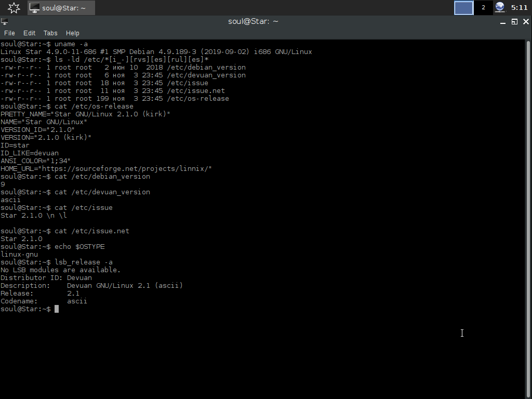The image size is (532, 399).
Task: Click the 'Codename: ascii' line
Action: click(x=44, y=302)
